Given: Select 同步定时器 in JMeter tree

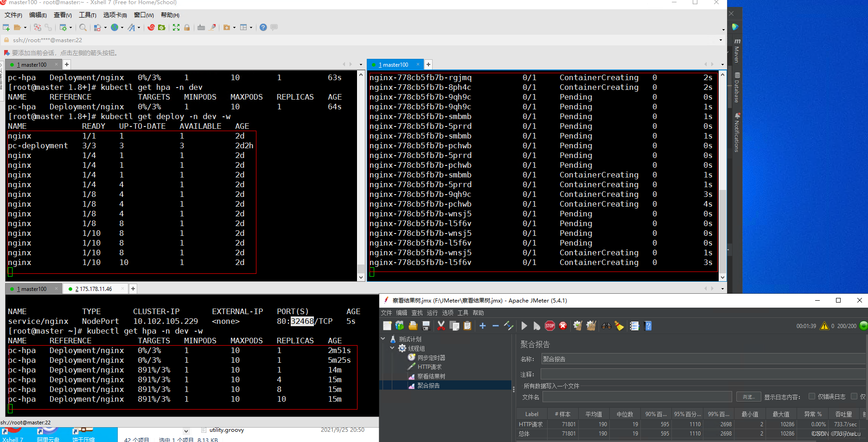Looking at the screenshot, I should pos(431,358).
